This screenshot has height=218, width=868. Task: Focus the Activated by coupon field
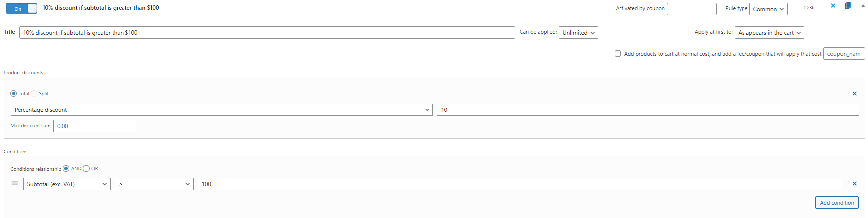click(691, 9)
